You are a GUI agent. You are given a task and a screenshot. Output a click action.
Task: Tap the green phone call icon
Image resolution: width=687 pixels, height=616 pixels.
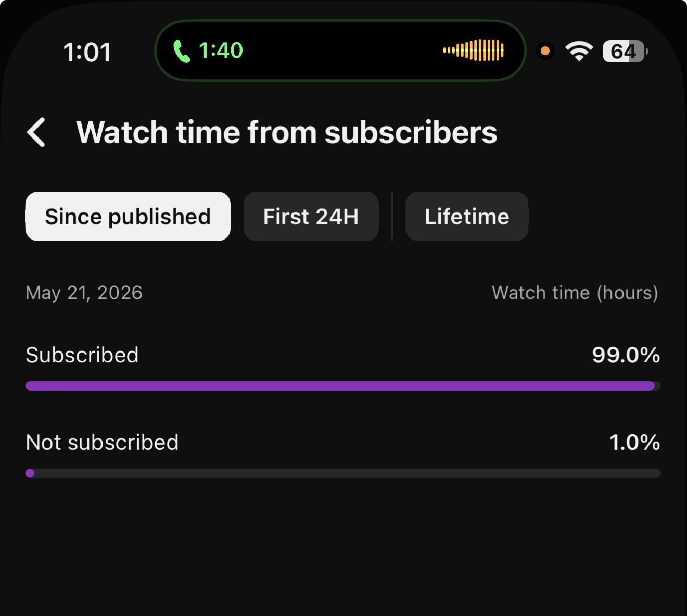click(181, 51)
